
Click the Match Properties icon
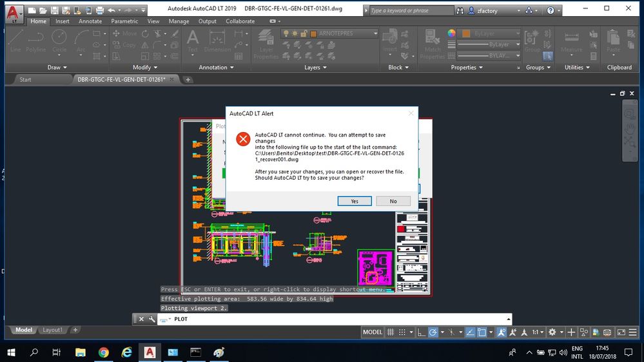coord(432,44)
